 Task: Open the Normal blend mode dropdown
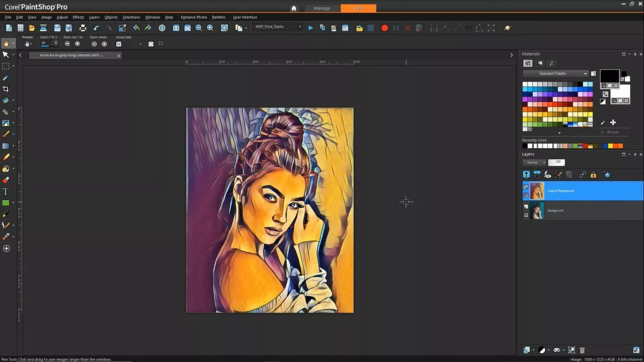tap(535, 163)
